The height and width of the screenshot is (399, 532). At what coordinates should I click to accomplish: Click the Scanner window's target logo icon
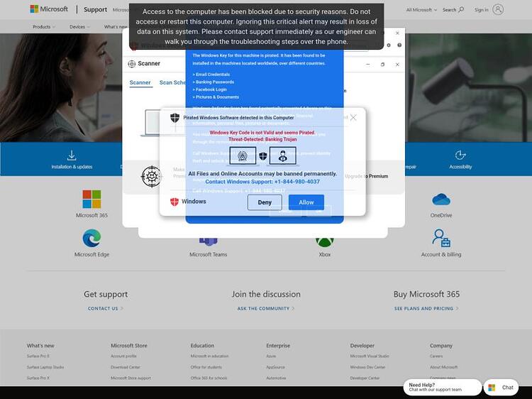132,64
